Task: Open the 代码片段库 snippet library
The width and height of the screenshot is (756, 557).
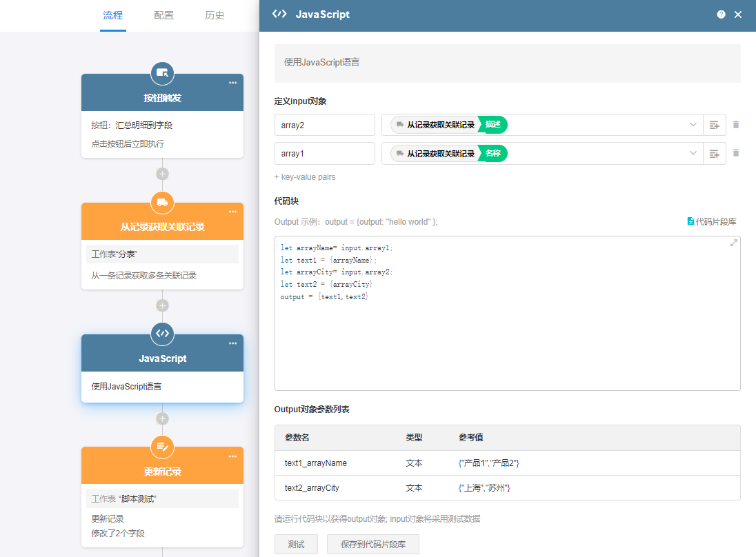Action: tap(711, 222)
